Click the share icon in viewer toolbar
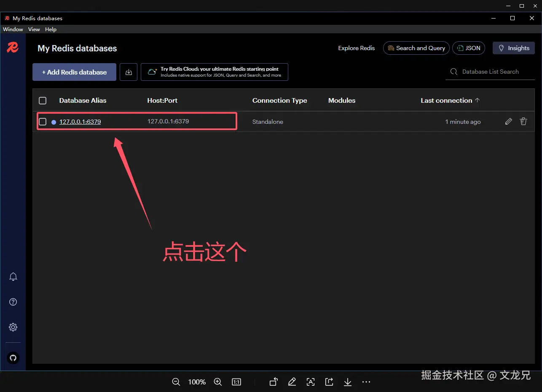The height and width of the screenshot is (392, 542). (329, 382)
